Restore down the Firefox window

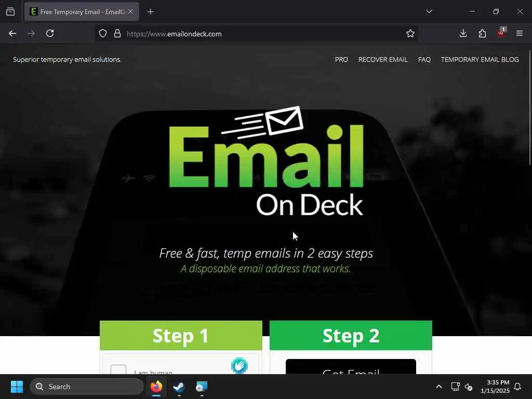coord(496,11)
